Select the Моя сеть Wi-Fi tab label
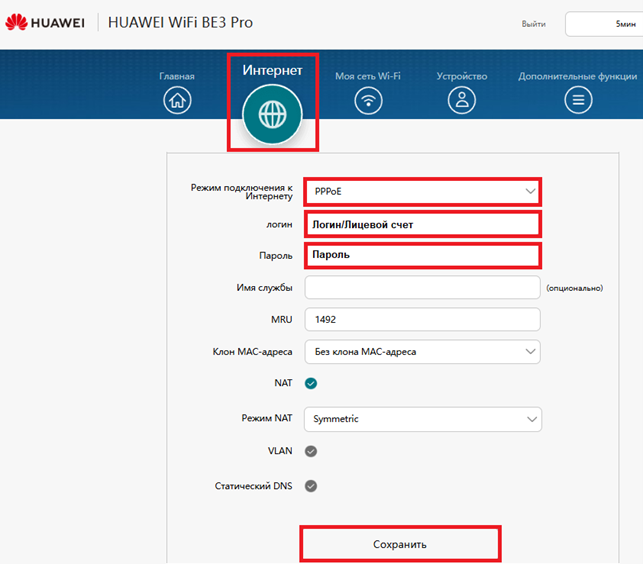 coord(369,76)
